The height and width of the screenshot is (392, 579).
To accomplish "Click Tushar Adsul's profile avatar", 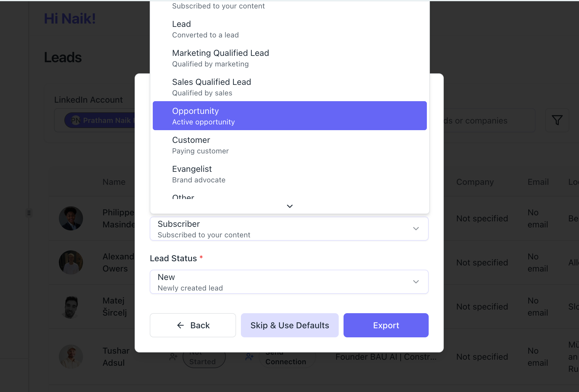I will click(x=71, y=357).
